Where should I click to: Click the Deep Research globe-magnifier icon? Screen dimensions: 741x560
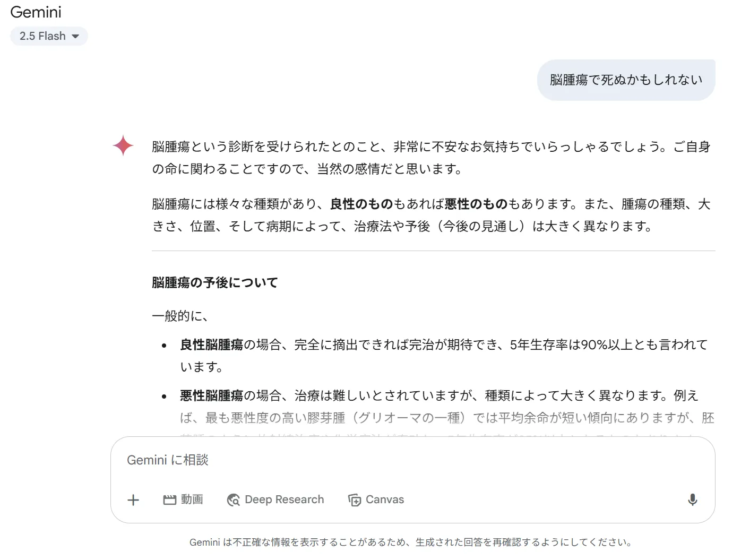232,499
